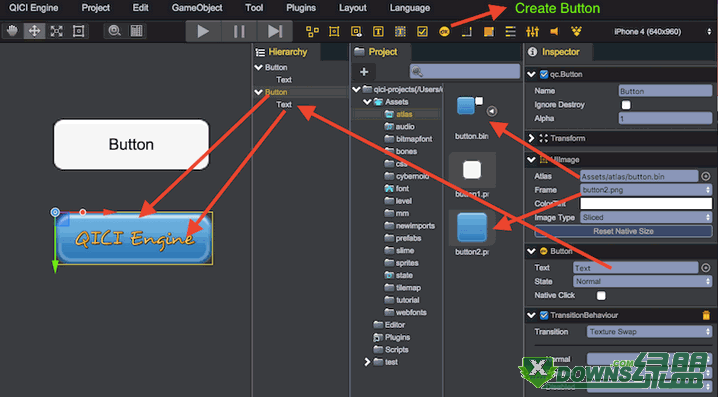Image resolution: width=718 pixels, height=397 pixels.
Task: Select the button2.png thumbnail in the Project panel
Action: pyautogui.click(x=472, y=228)
